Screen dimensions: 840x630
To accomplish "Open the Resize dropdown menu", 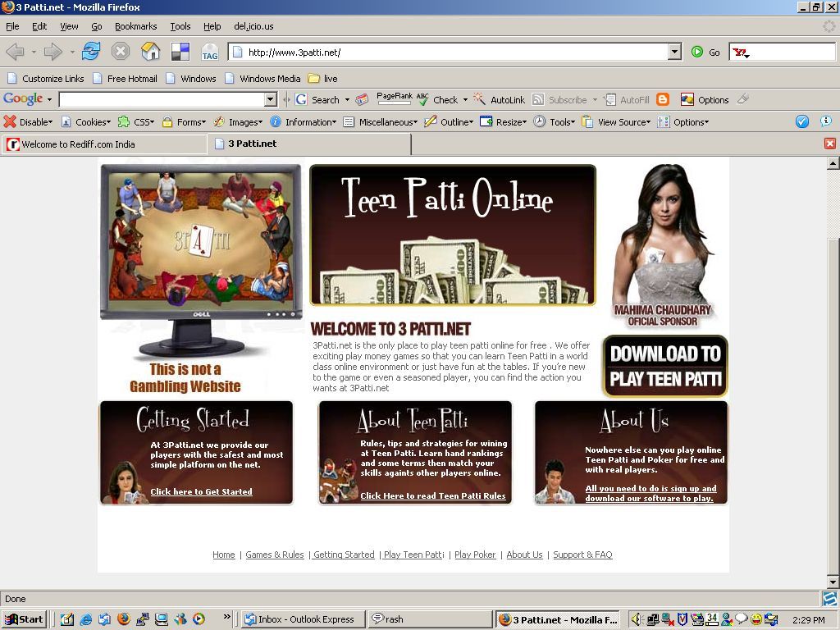I will pyautogui.click(x=504, y=122).
